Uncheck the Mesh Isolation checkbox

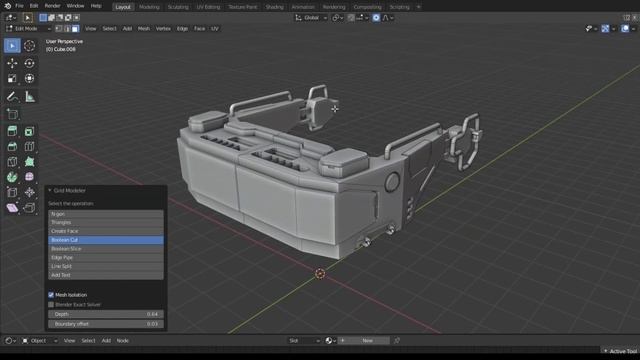coord(51,295)
